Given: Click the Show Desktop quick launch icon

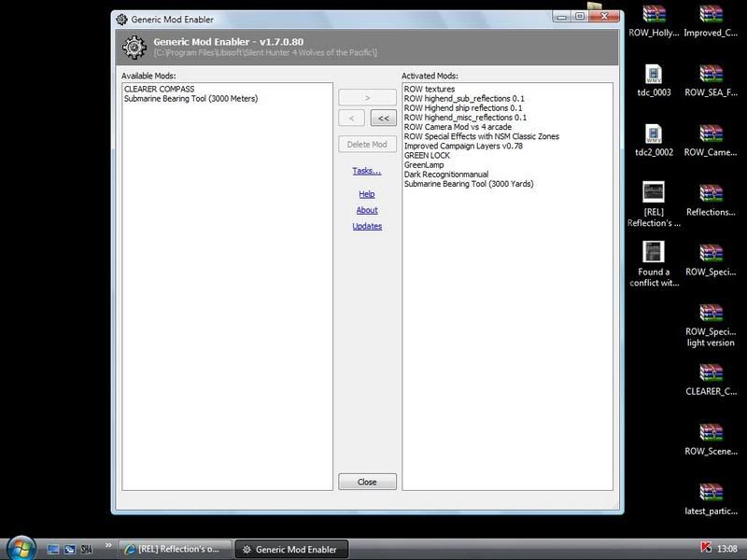Looking at the screenshot, I should click(53, 549).
